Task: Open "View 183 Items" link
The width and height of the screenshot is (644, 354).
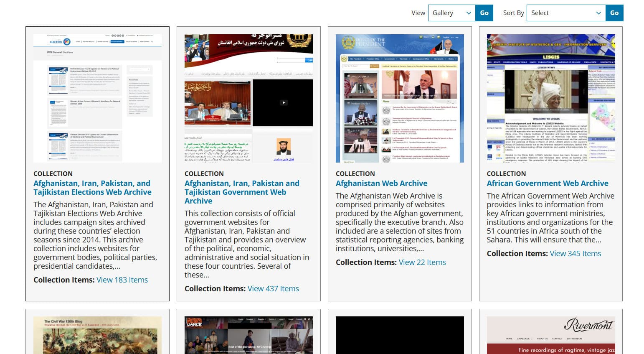Action: [x=122, y=280]
